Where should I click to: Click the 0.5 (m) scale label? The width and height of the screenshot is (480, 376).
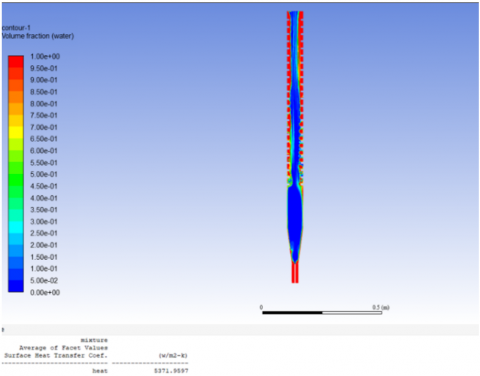tap(381, 307)
